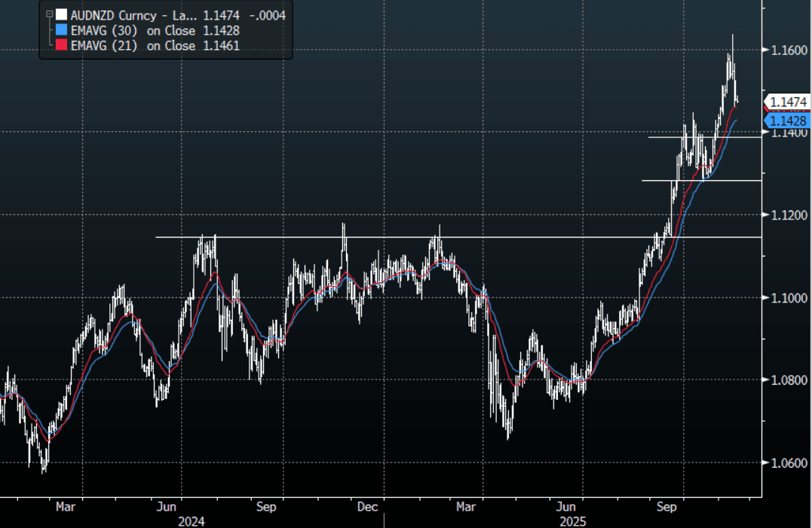The image size is (812, 528).
Task: Select the AUDNZD Curncy legend entry
Action: (x=133, y=14)
